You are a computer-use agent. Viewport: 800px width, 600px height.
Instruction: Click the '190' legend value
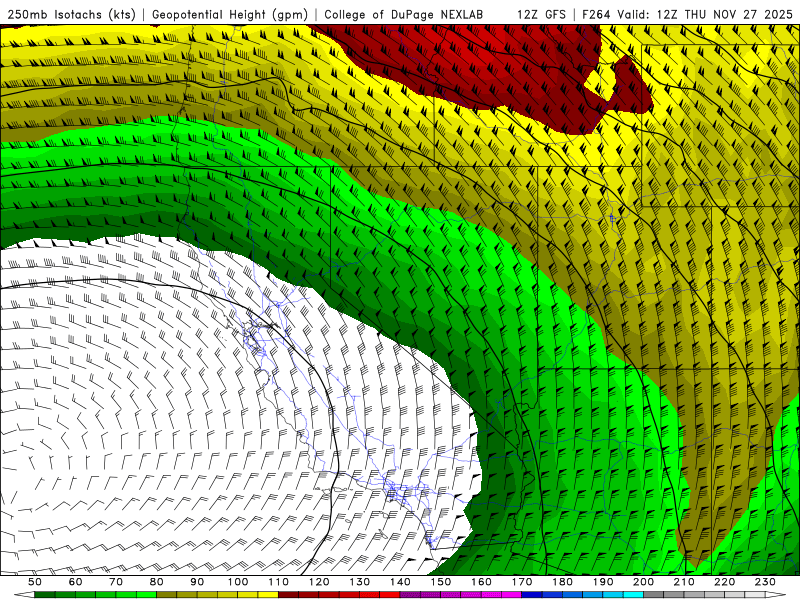point(603,582)
